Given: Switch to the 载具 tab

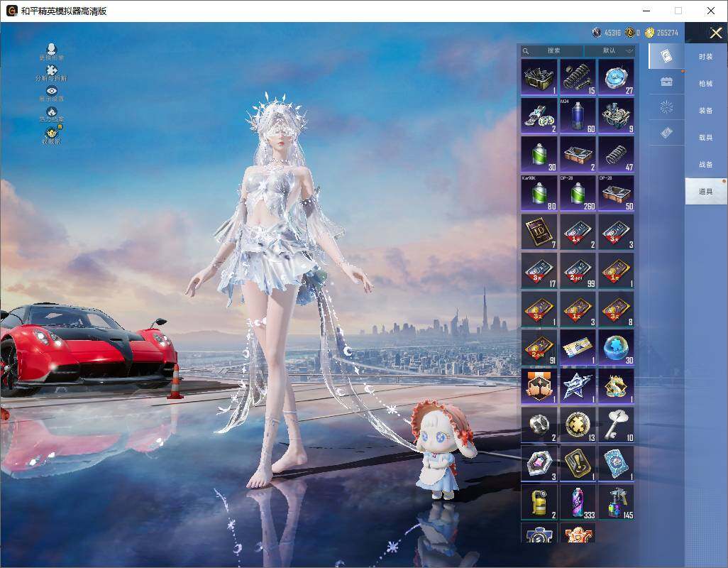Looking at the screenshot, I should coord(706,138).
